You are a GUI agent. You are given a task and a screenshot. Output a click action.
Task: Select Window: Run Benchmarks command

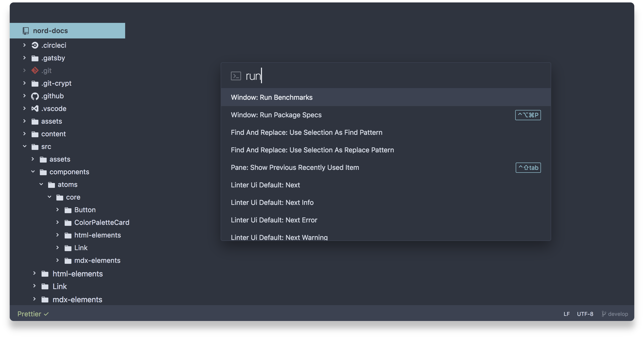[271, 97]
